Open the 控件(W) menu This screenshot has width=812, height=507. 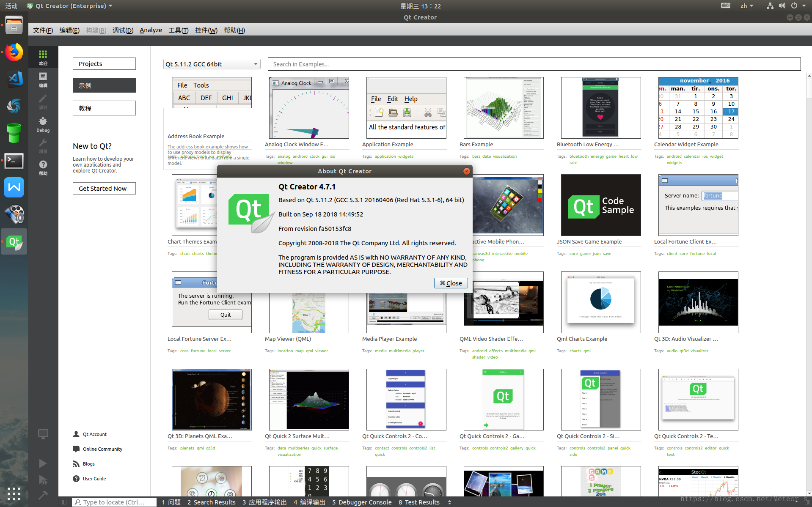click(x=206, y=30)
